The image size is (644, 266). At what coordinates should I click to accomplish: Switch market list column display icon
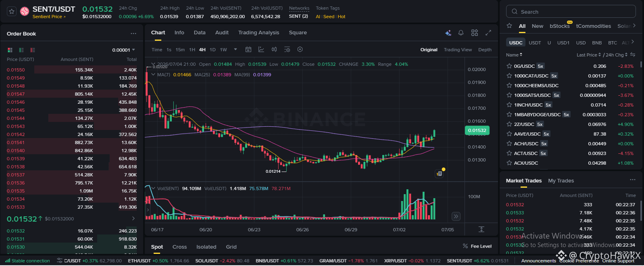click(x=633, y=54)
